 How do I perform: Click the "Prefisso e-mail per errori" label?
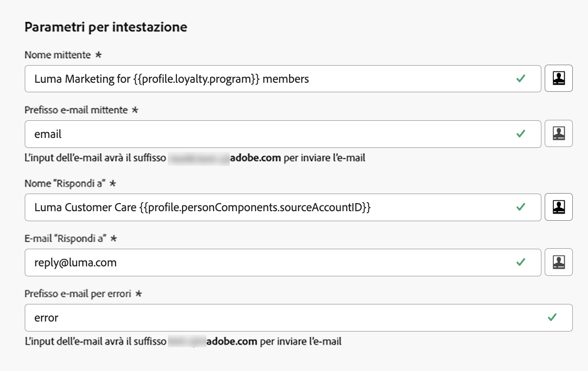point(78,294)
